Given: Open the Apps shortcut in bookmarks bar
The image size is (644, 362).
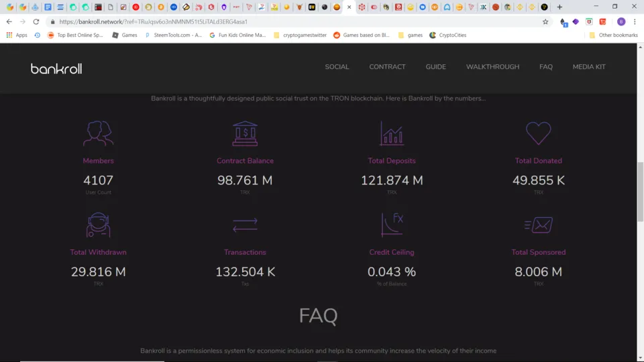Looking at the screenshot, I should tap(17, 36).
